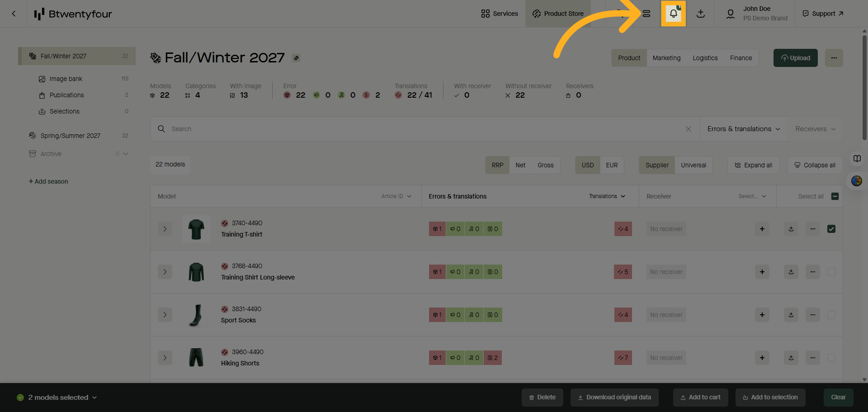868x412 pixels.
Task: Open the Errors & translations filter dropdown
Action: click(x=744, y=129)
